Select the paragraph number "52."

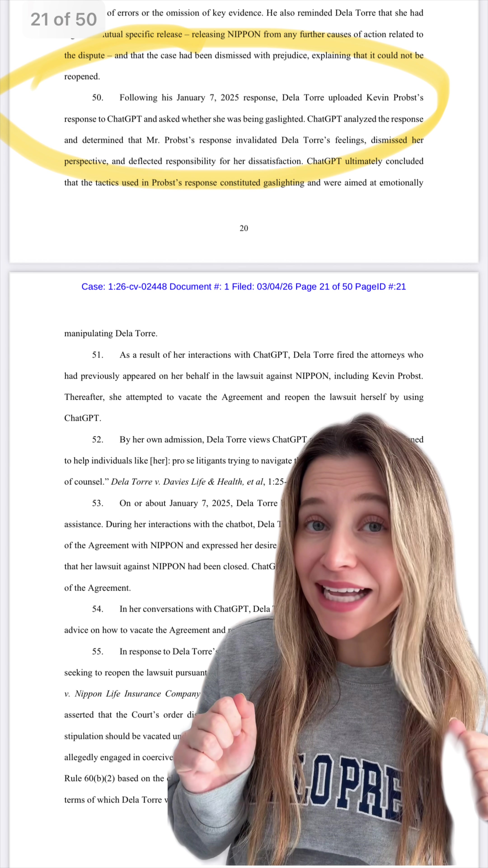[x=98, y=439]
